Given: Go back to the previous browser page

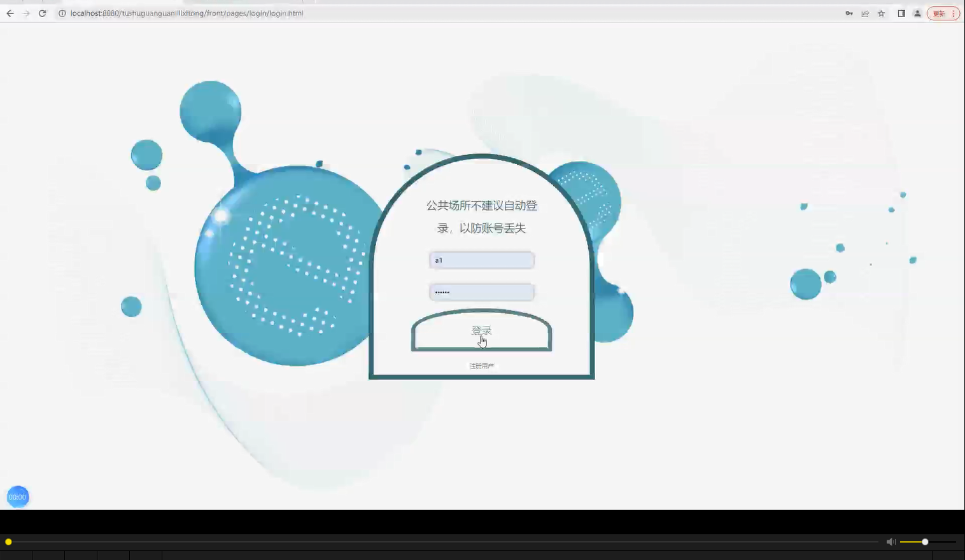Looking at the screenshot, I should 10,13.
